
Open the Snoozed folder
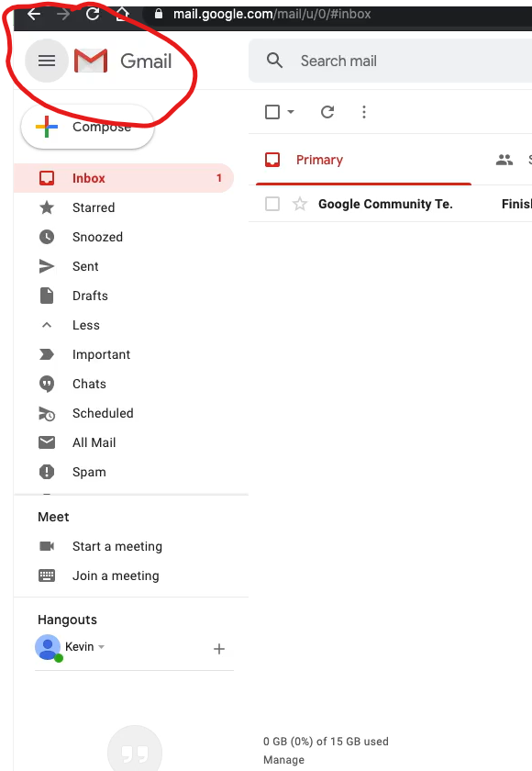124,237
